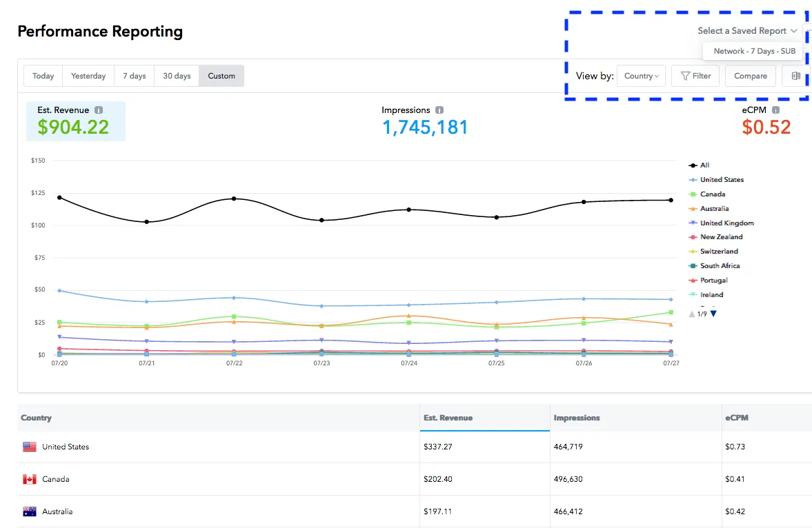Click the 07/22 point on the All line
The image size is (812, 528).
234,199
